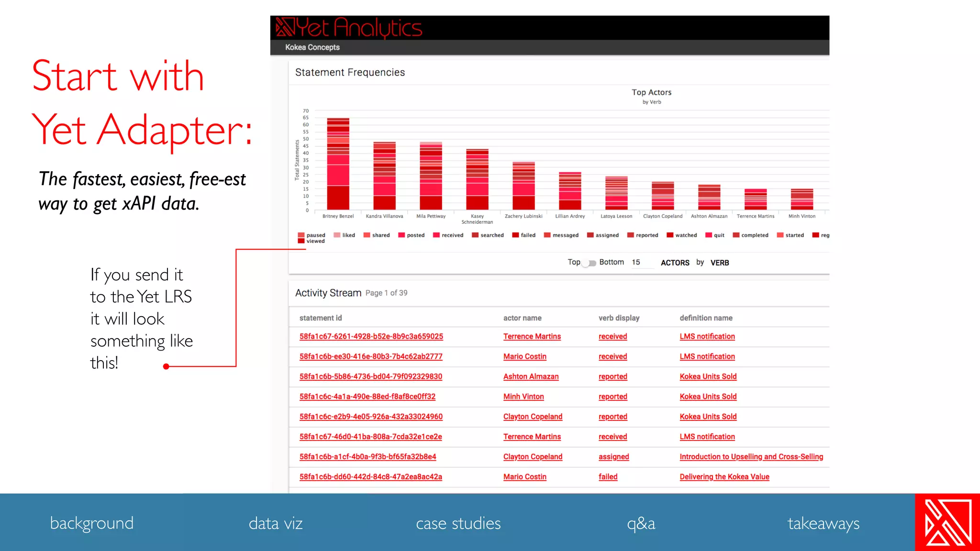980x551 pixels.
Task: Open statement 58fa1c6b-5b86-4736-bd04-79f092329830
Action: click(x=371, y=377)
